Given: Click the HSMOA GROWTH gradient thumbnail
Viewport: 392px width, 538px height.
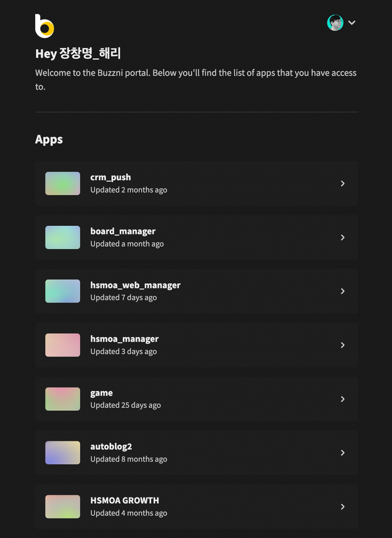Looking at the screenshot, I should click(x=62, y=506).
